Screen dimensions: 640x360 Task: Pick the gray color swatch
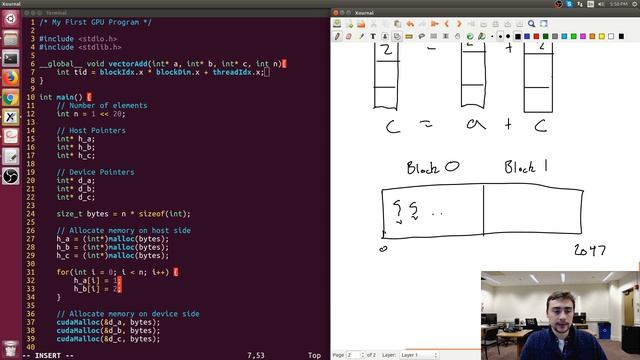coord(555,36)
